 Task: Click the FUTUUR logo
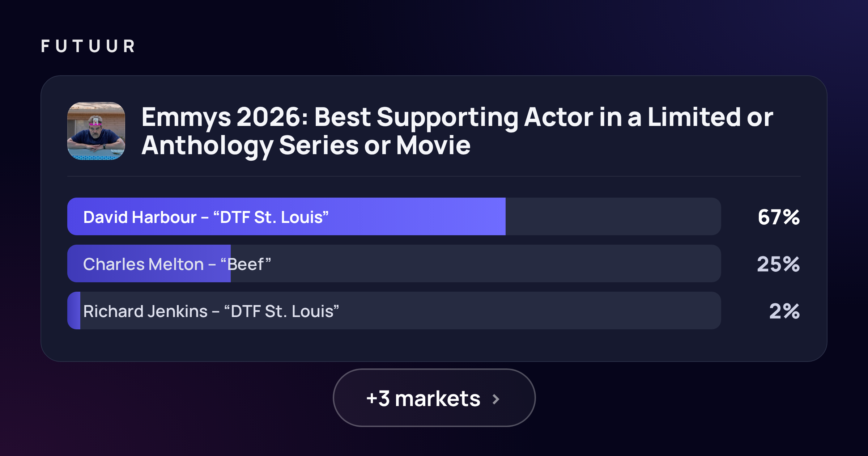pos(88,46)
